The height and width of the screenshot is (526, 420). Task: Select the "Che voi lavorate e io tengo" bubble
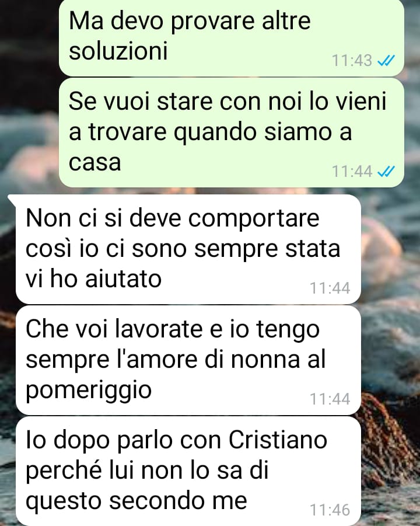188,360
